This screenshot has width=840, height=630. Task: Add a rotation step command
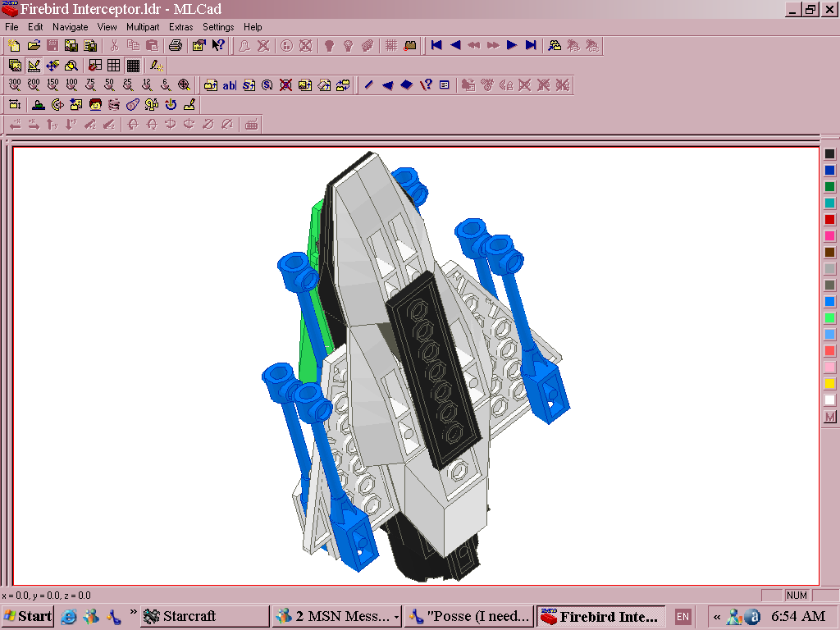click(x=267, y=84)
